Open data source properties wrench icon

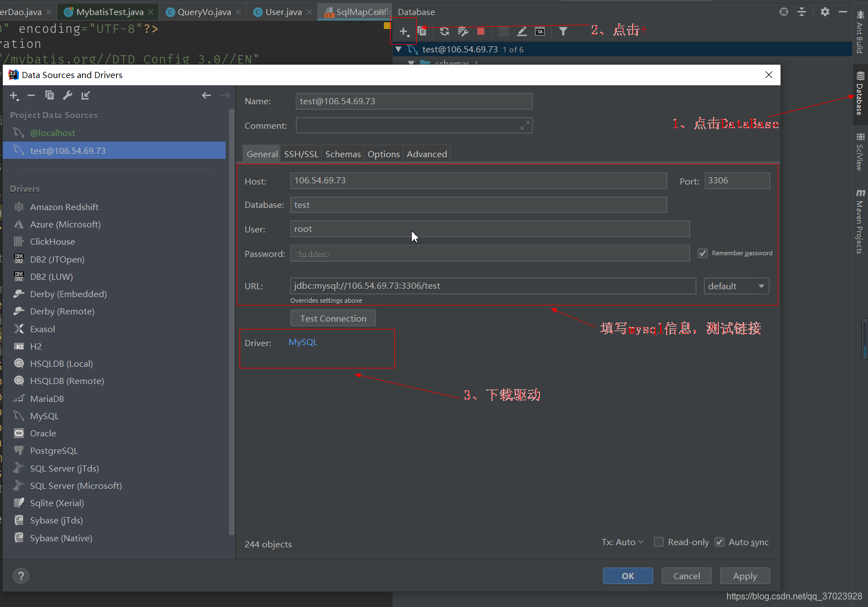[67, 95]
